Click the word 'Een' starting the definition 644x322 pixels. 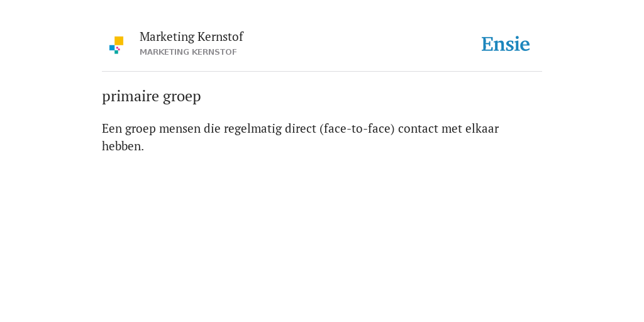tap(112, 128)
